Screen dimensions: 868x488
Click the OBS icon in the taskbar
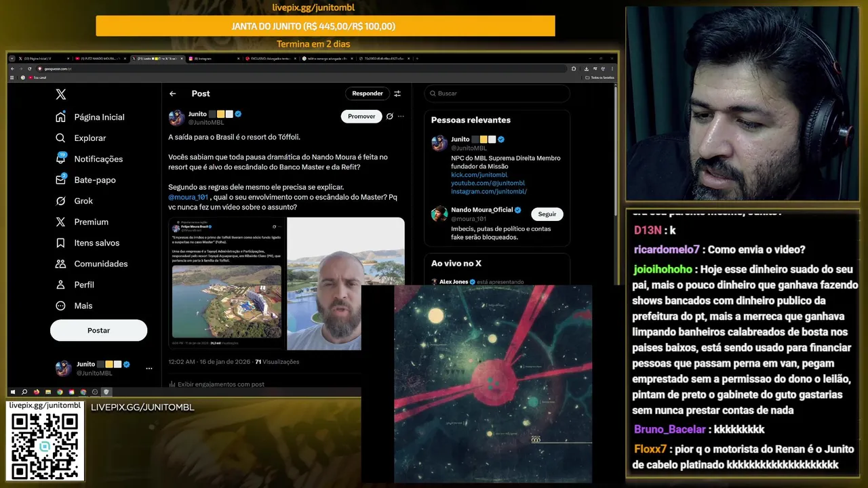[94, 392]
